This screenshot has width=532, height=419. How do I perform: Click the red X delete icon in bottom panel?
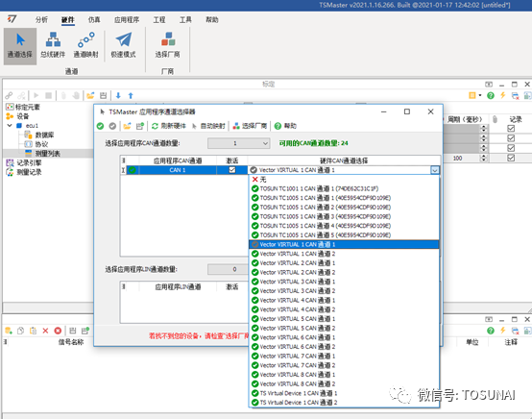pos(45,331)
